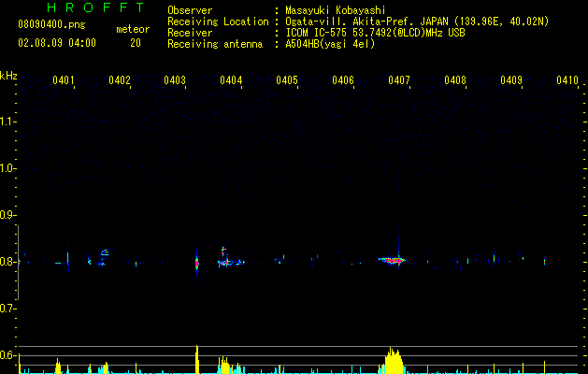Click the 0.7 kHz axis label

[x=7, y=309]
